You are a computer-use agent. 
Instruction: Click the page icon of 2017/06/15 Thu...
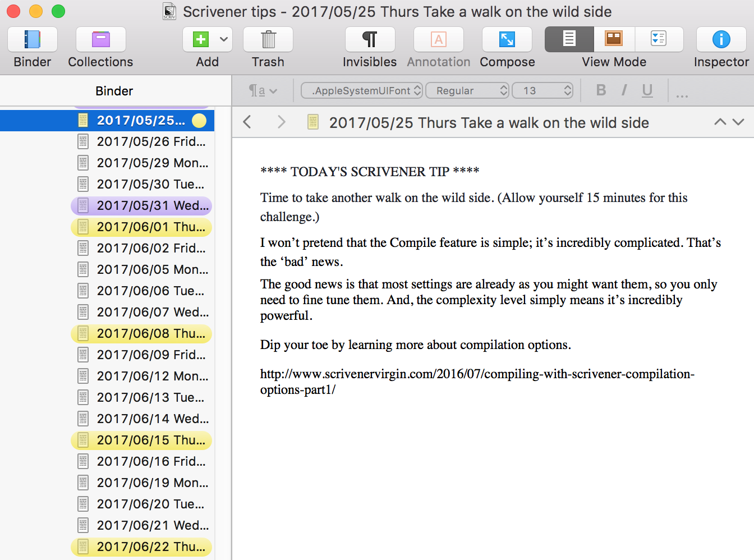tap(83, 440)
